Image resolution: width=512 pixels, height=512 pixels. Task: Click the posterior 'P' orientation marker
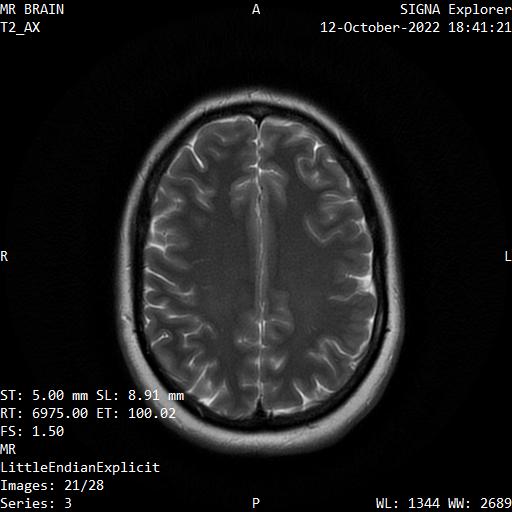click(x=256, y=503)
